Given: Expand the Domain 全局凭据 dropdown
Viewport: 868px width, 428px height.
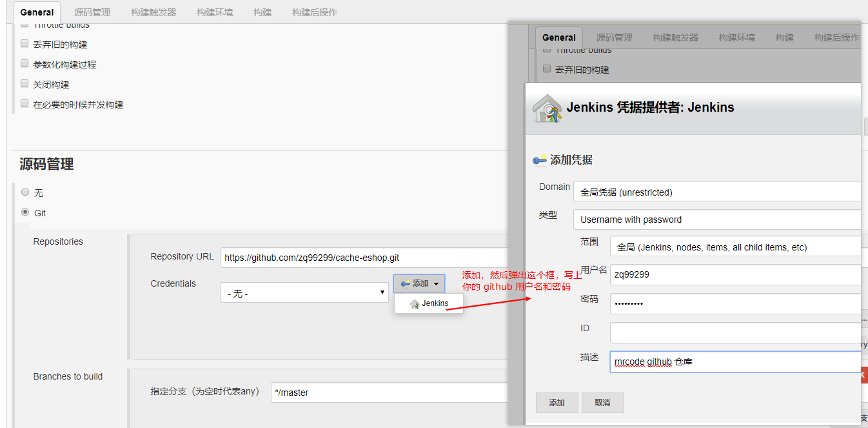Looking at the screenshot, I should pyautogui.click(x=716, y=192).
